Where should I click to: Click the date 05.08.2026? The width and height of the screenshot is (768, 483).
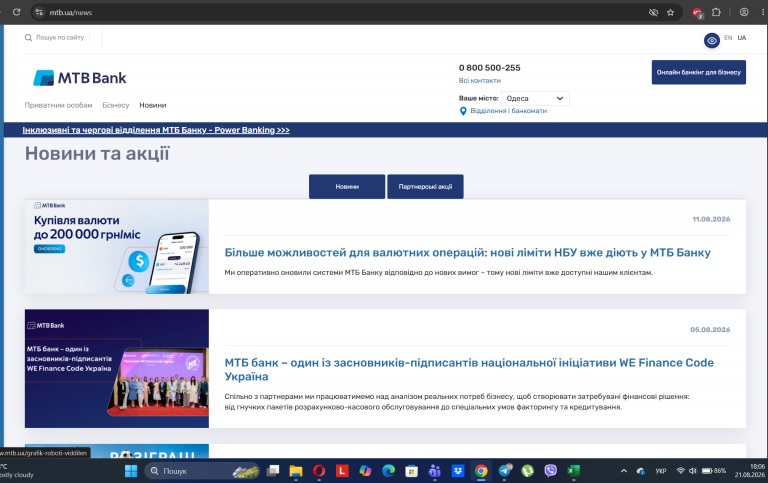point(710,330)
